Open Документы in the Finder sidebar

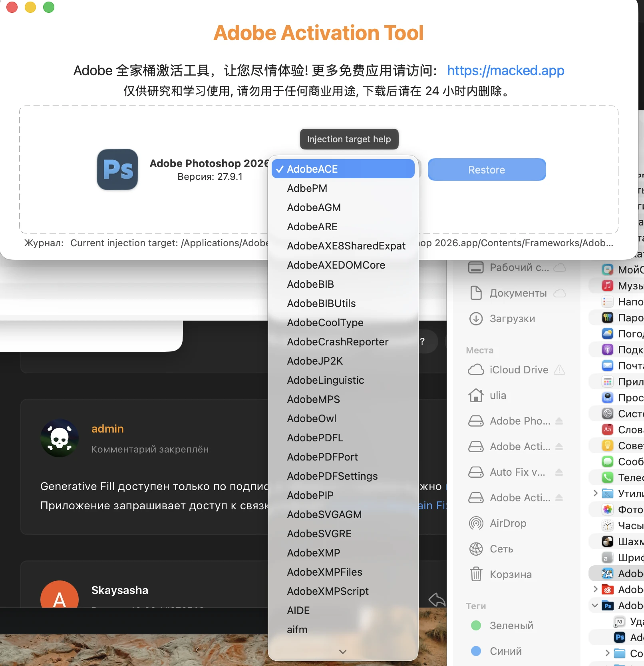coord(507,293)
